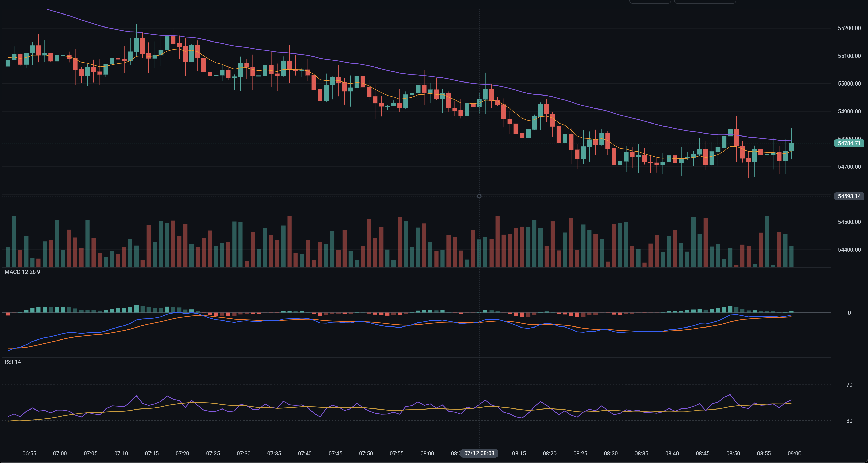
Task: Click the RSI 14 indicator label
Action: [x=13, y=362]
